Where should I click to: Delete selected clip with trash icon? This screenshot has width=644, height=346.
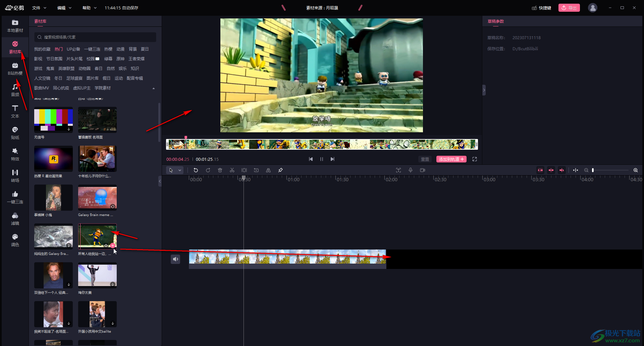tap(220, 170)
